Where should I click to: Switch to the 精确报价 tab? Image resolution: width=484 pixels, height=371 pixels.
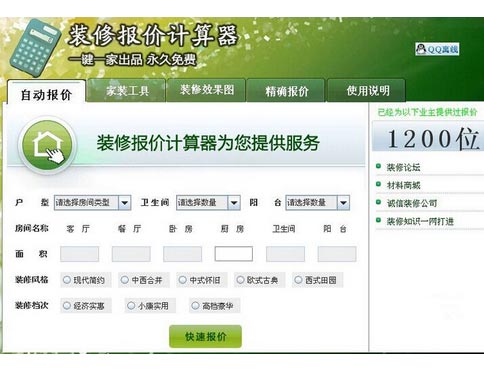[286, 90]
